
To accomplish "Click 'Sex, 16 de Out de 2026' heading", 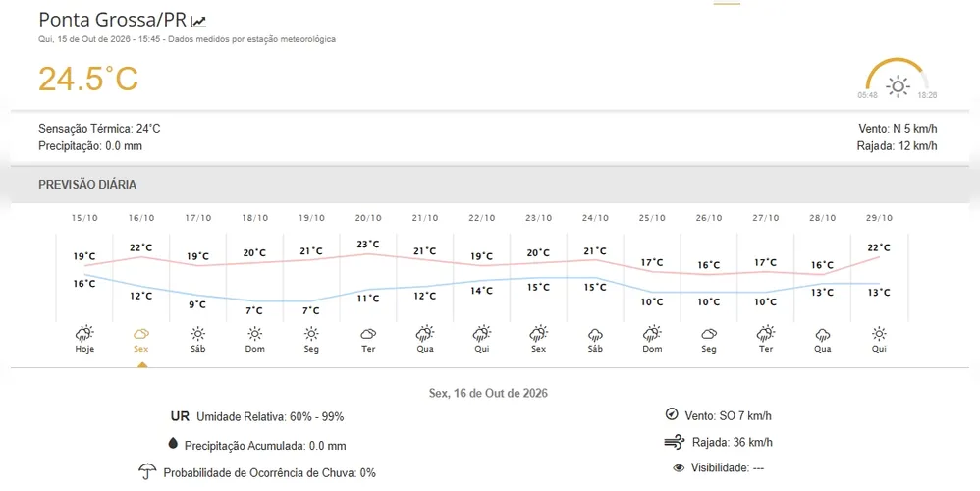I will pos(488,393).
